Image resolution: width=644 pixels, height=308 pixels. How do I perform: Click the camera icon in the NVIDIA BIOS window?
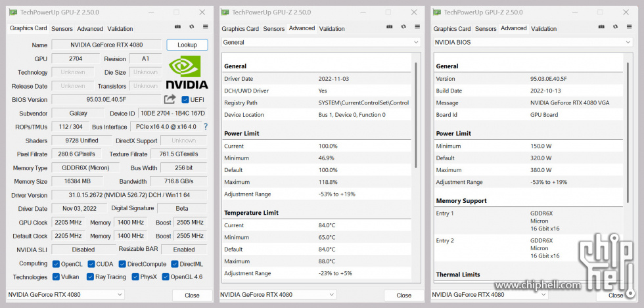click(601, 27)
